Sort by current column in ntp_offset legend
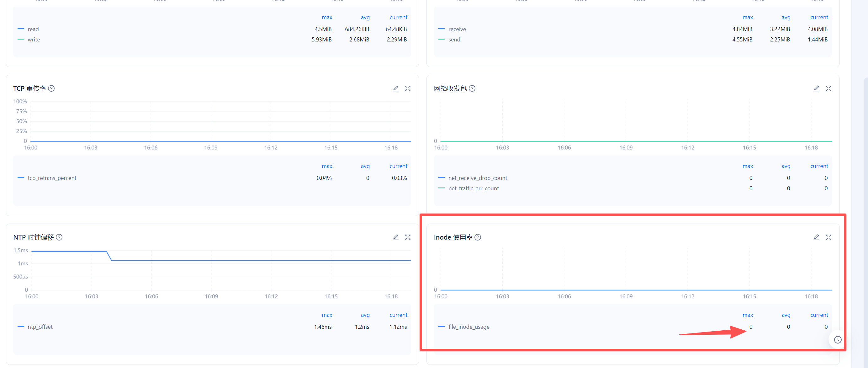The width and height of the screenshot is (868, 368). point(398,315)
